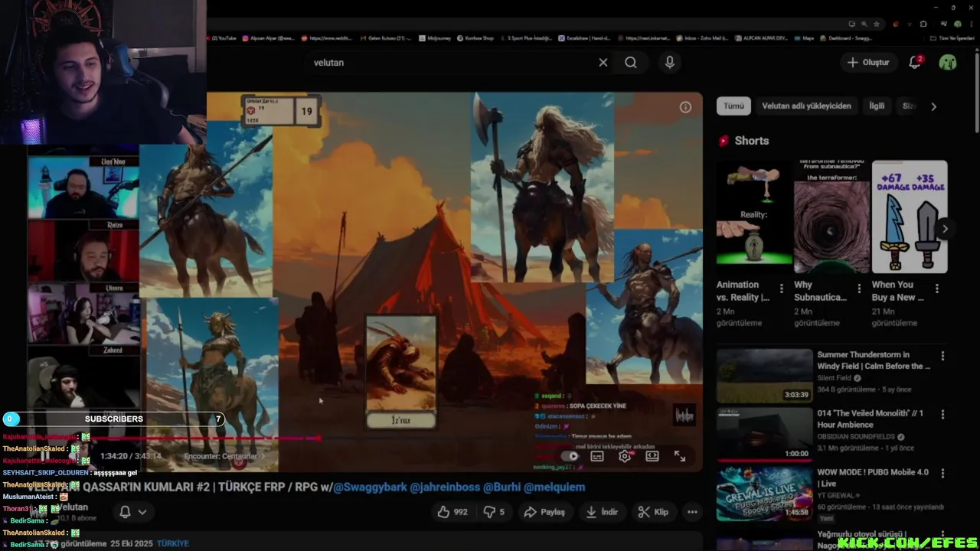980x551 pixels.
Task: Open 014 The Veiled Monolith title link
Action: [x=870, y=419]
